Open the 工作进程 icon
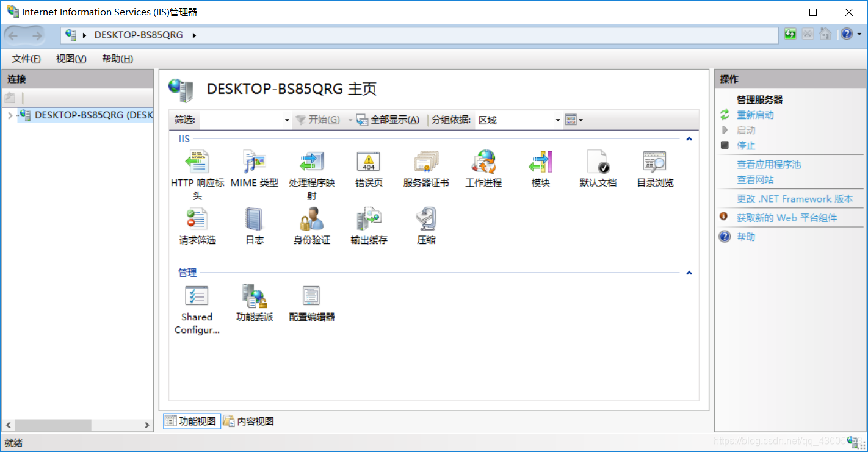 point(483,163)
